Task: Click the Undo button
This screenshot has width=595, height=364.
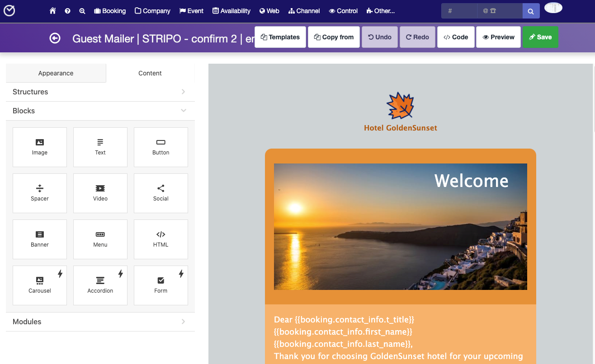Action: click(380, 37)
